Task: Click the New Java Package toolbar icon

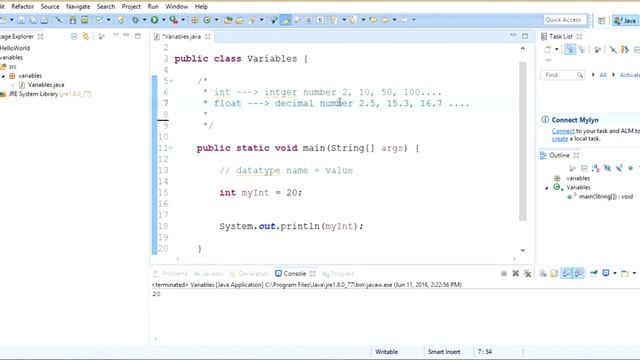Action: pos(195,20)
